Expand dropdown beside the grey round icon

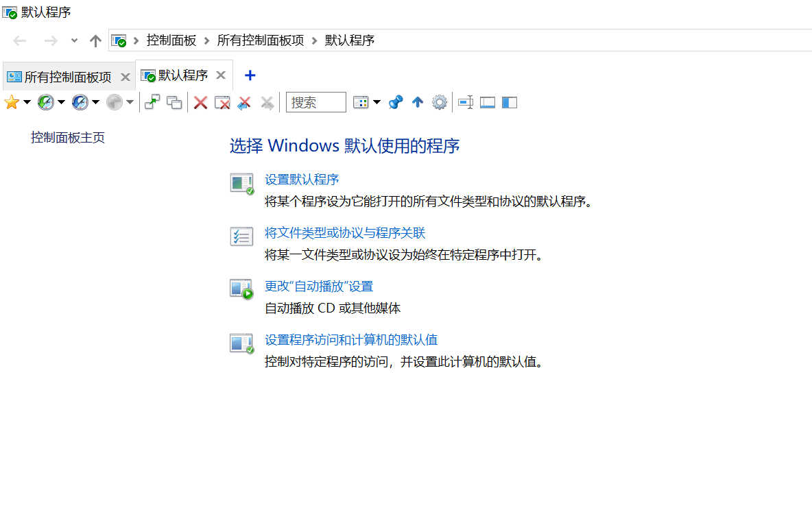coord(130,103)
